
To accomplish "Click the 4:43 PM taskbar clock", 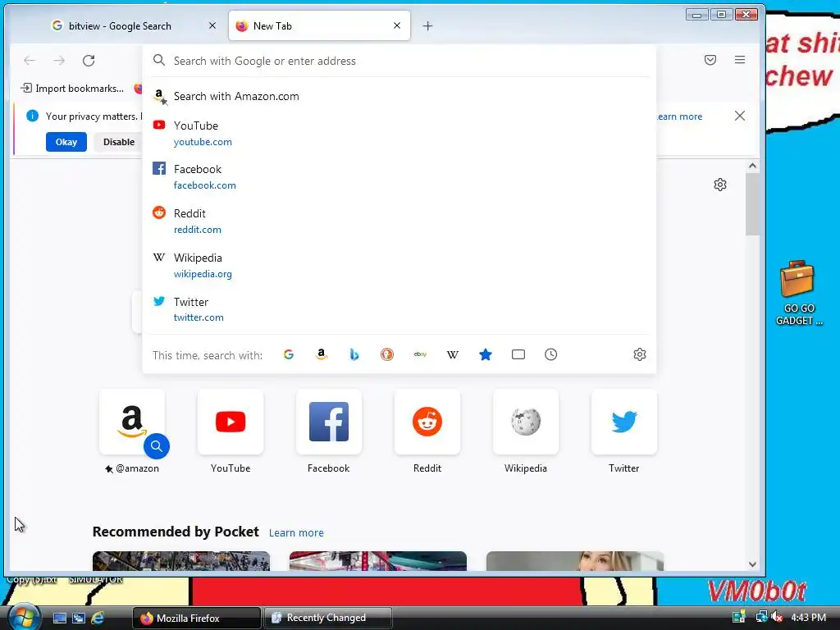I will (808, 617).
